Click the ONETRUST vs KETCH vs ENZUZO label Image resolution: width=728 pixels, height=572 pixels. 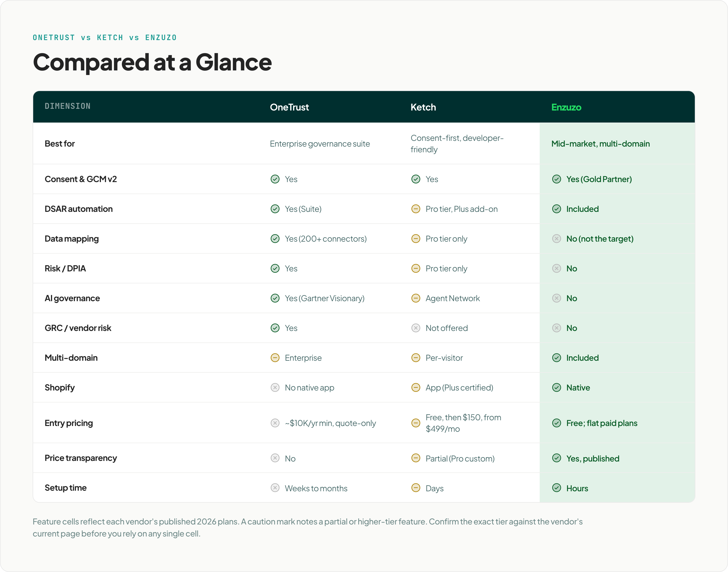coord(105,38)
